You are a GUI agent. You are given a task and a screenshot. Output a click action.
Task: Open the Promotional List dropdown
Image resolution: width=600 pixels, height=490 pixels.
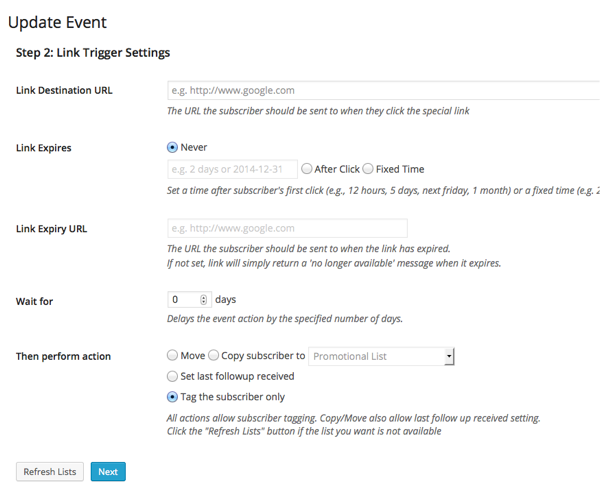point(382,356)
